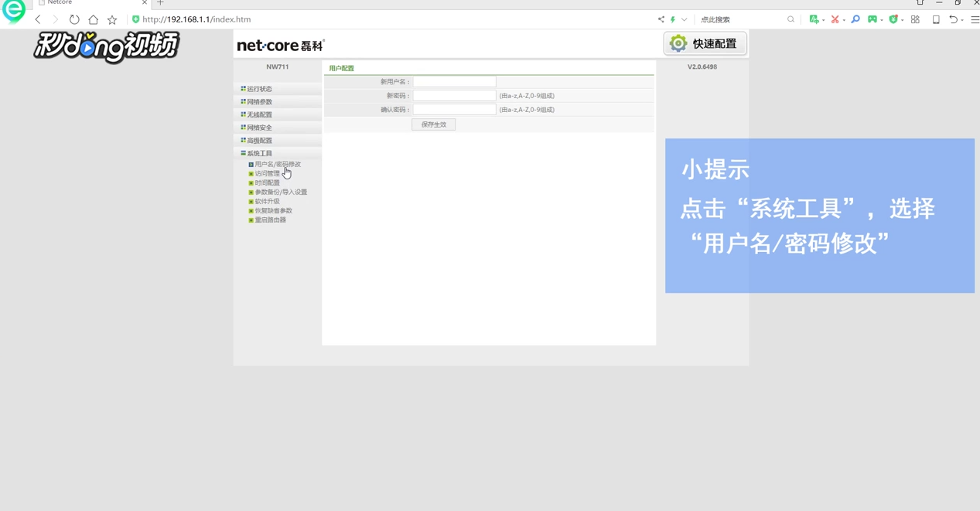Image resolution: width=980 pixels, height=511 pixels.
Task: Expand the 无线配置 section
Action: pos(259,114)
